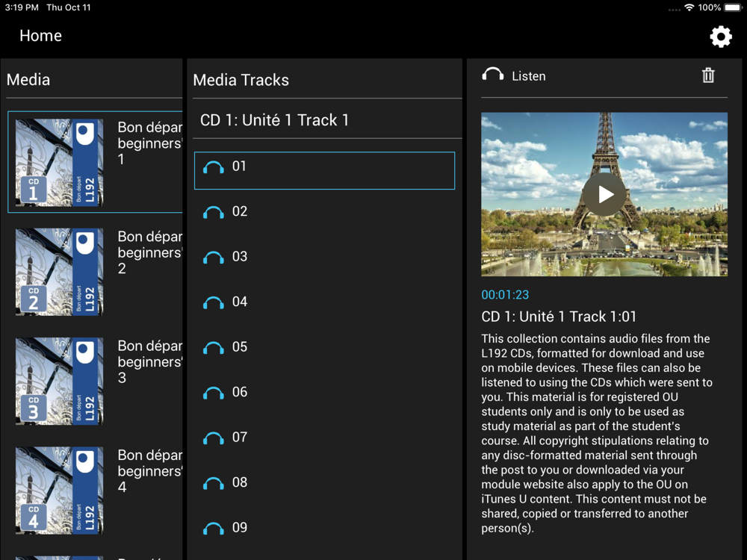This screenshot has width=747, height=560.
Task: Open the CD 4 cover thumbnail
Action: coord(60,491)
